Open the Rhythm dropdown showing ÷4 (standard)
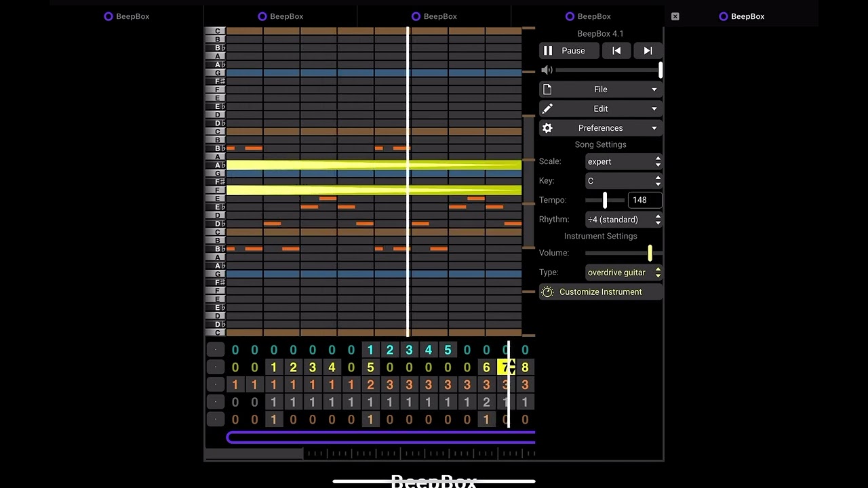 [x=623, y=220]
